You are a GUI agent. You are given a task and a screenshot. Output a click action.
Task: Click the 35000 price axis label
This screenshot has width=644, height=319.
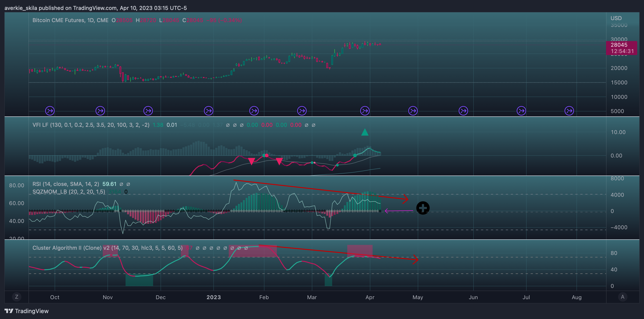619,25
